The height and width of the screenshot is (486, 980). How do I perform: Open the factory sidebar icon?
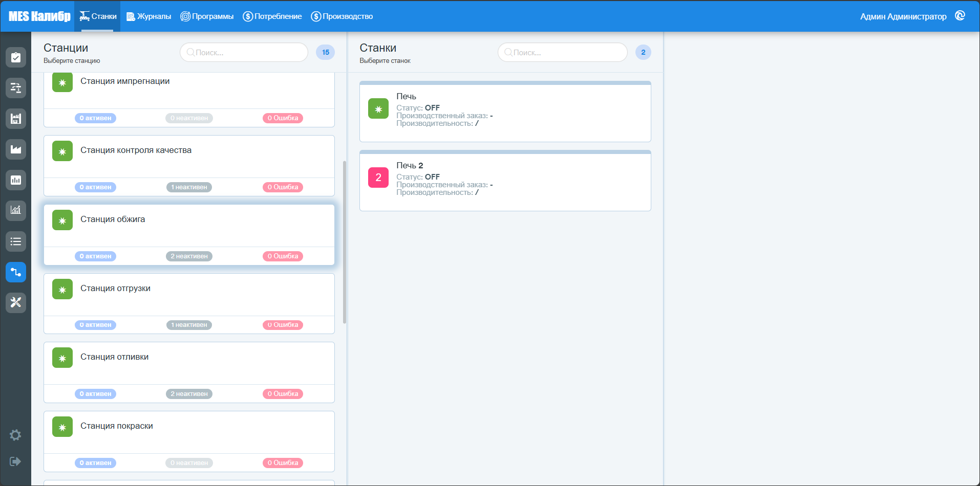(16, 149)
